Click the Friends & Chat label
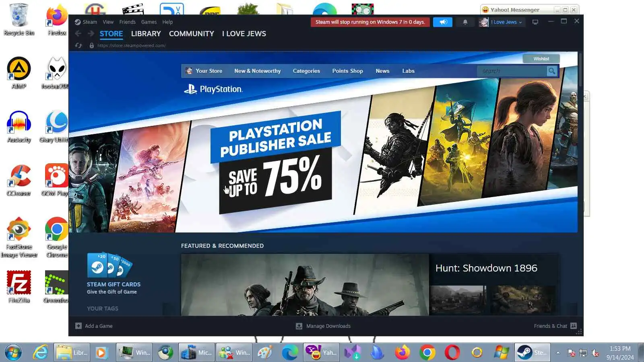The height and width of the screenshot is (362, 644). 550,326
